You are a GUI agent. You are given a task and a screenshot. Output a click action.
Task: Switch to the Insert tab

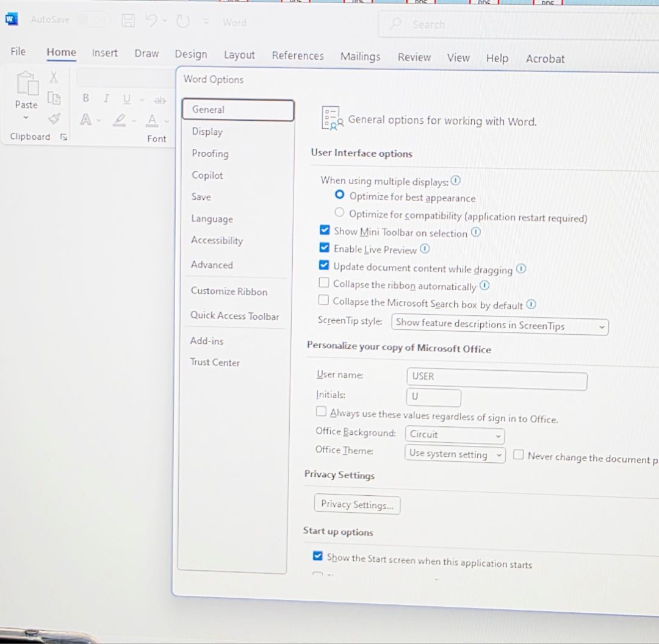(105, 53)
